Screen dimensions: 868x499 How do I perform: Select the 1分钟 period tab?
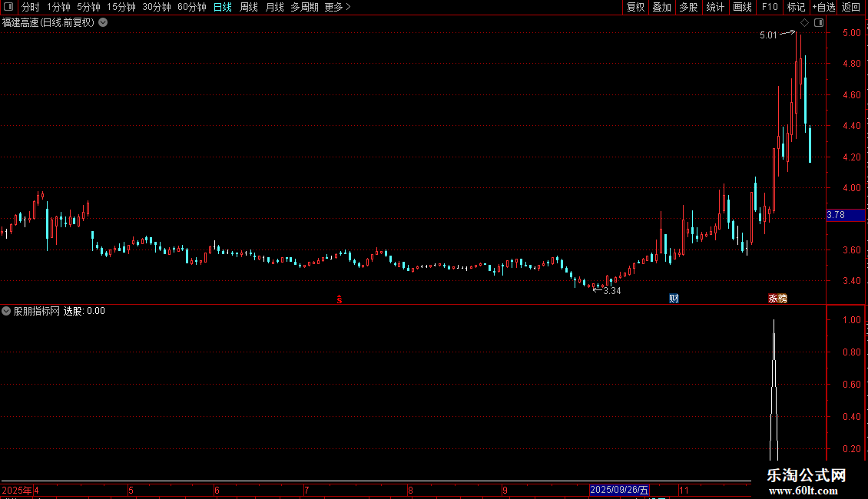tap(58, 7)
